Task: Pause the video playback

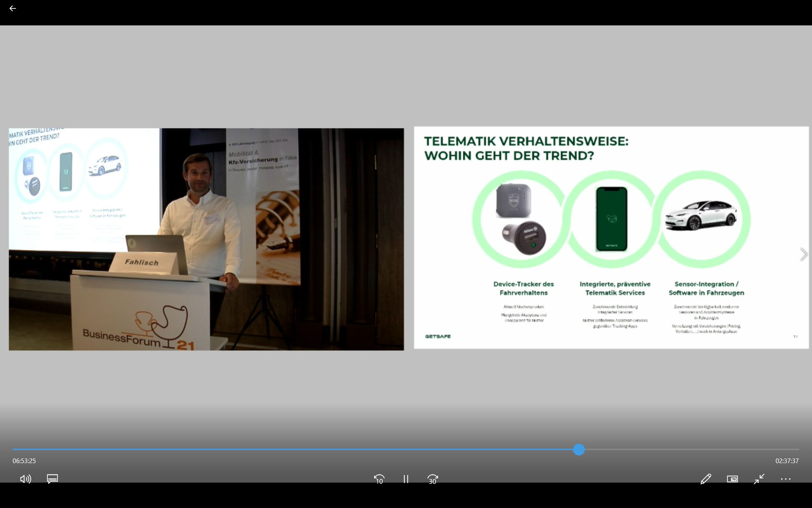Action: coord(406,479)
